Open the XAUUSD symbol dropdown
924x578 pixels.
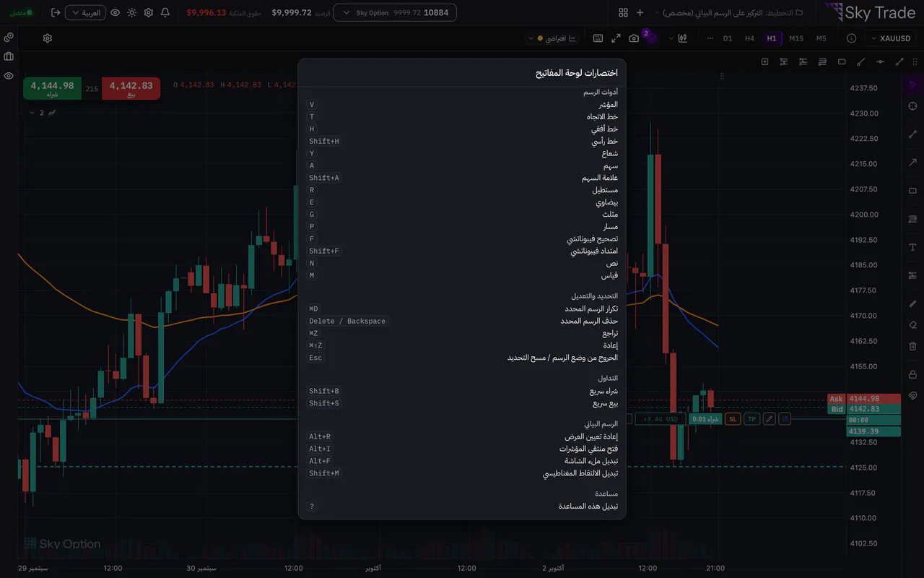pos(891,38)
